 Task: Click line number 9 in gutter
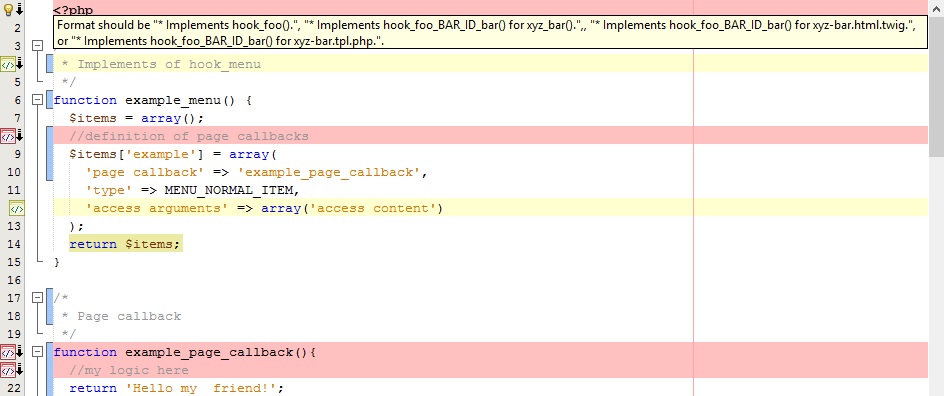point(17,154)
